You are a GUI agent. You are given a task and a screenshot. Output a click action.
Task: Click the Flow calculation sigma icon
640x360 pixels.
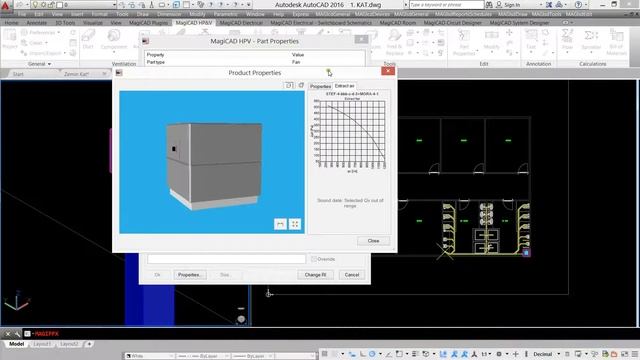567,40
